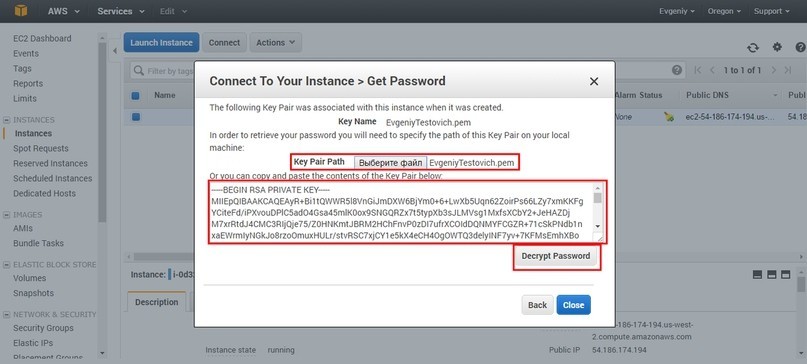
Task: Open the Services menu
Action: pyautogui.click(x=121, y=11)
